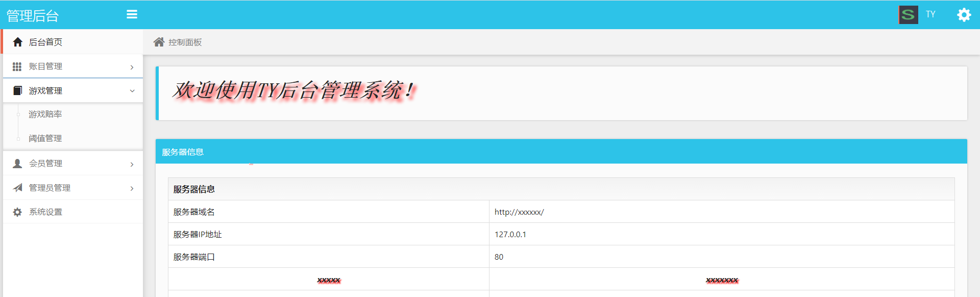
Task: Open the 游戏赔率 submenu item
Action: [x=45, y=114]
